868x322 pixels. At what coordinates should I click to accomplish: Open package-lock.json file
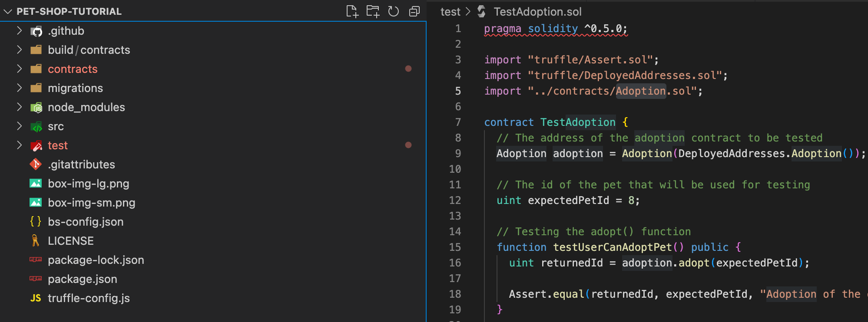pyautogui.click(x=96, y=260)
